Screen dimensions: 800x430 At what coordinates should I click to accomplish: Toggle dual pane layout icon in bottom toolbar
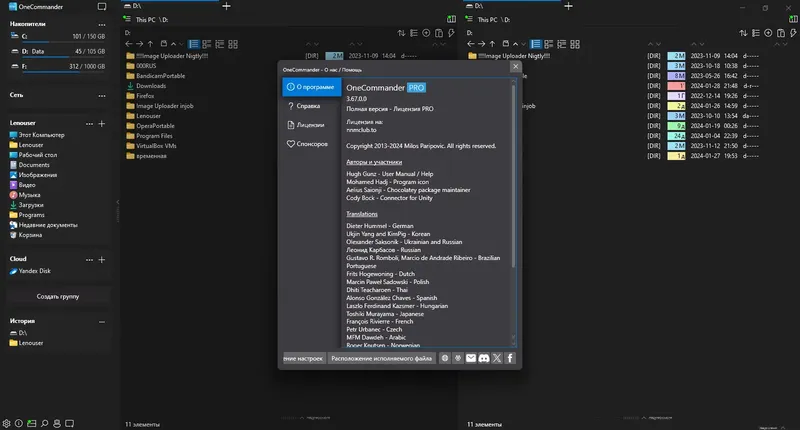(x=32, y=423)
